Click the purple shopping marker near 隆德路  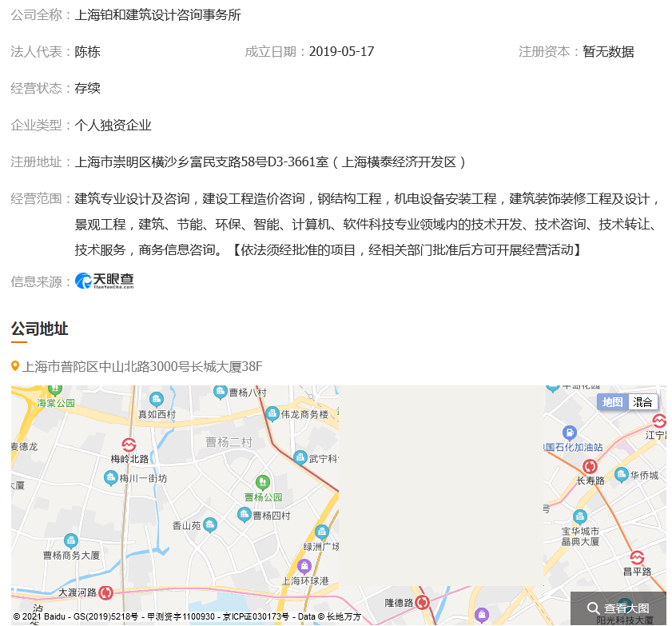click(482, 616)
